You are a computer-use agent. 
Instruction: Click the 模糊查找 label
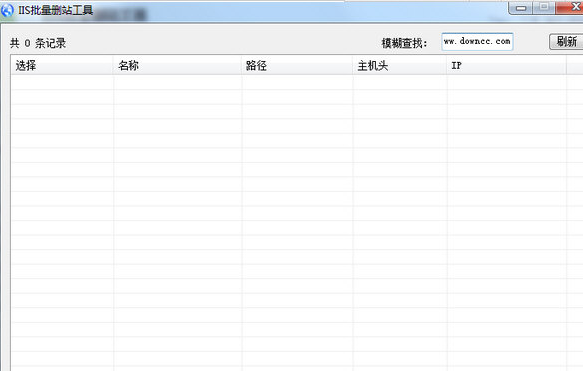click(404, 43)
